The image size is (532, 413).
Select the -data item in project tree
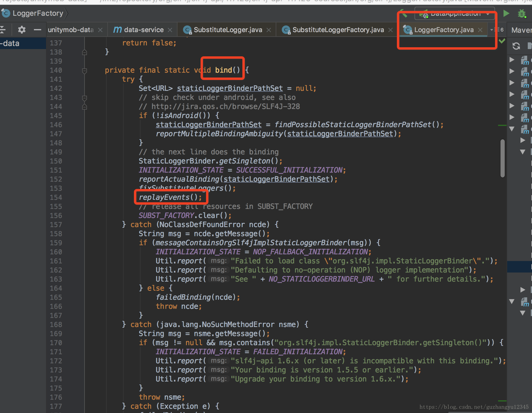tap(23, 43)
